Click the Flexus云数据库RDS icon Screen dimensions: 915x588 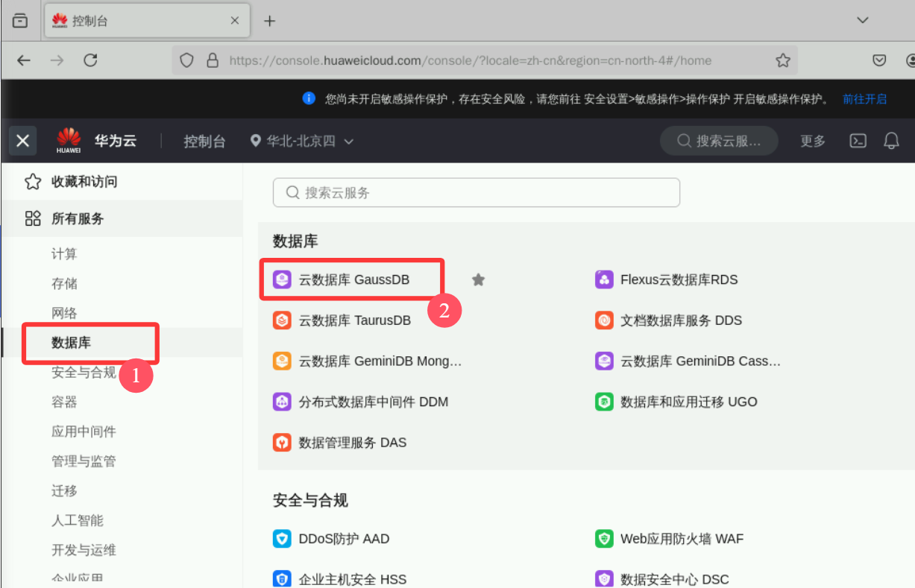(x=603, y=279)
